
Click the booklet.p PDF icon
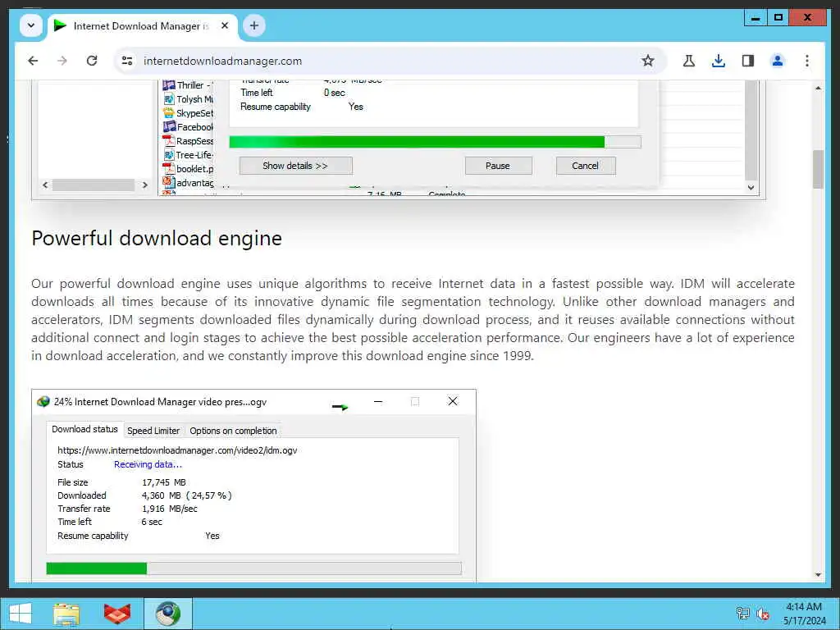click(x=169, y=169)
